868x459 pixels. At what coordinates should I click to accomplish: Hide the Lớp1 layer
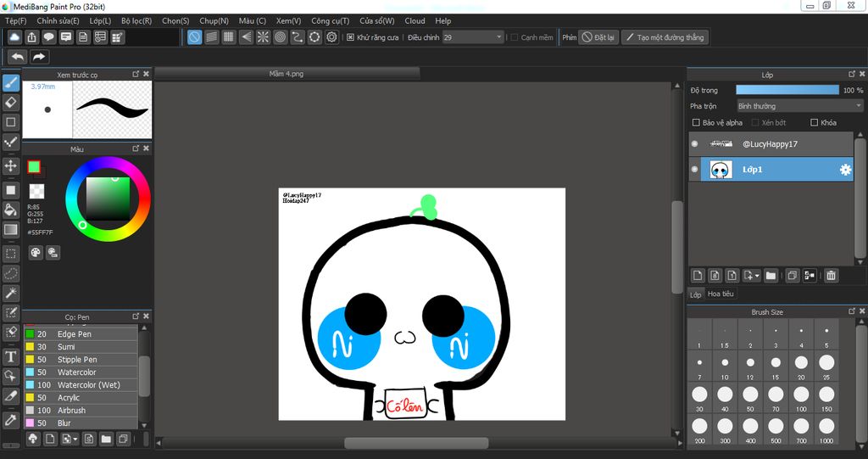pyautogui.click(x=695, y=170)
